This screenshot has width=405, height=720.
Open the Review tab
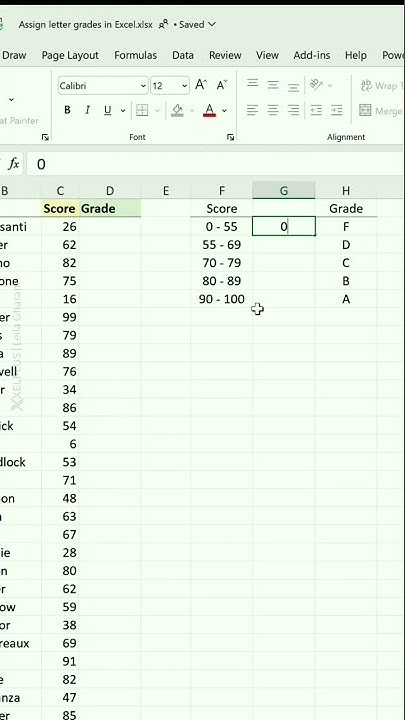[225, 55]
